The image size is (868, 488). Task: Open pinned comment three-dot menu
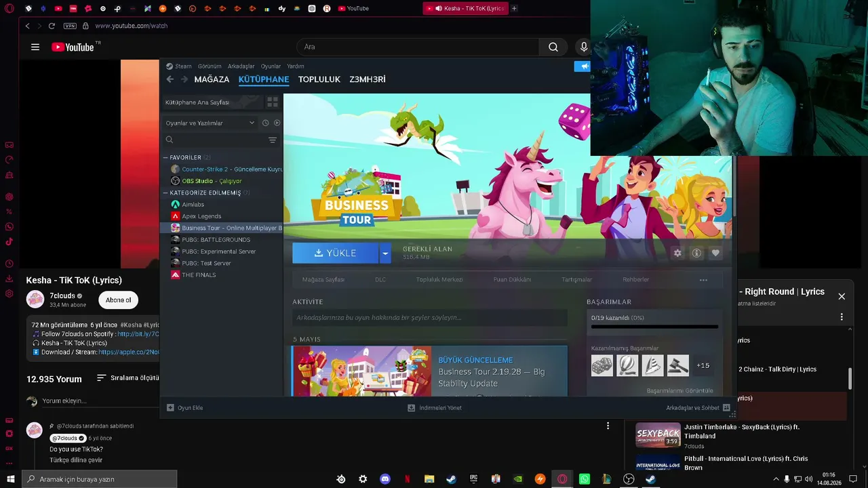coord(608,426)
